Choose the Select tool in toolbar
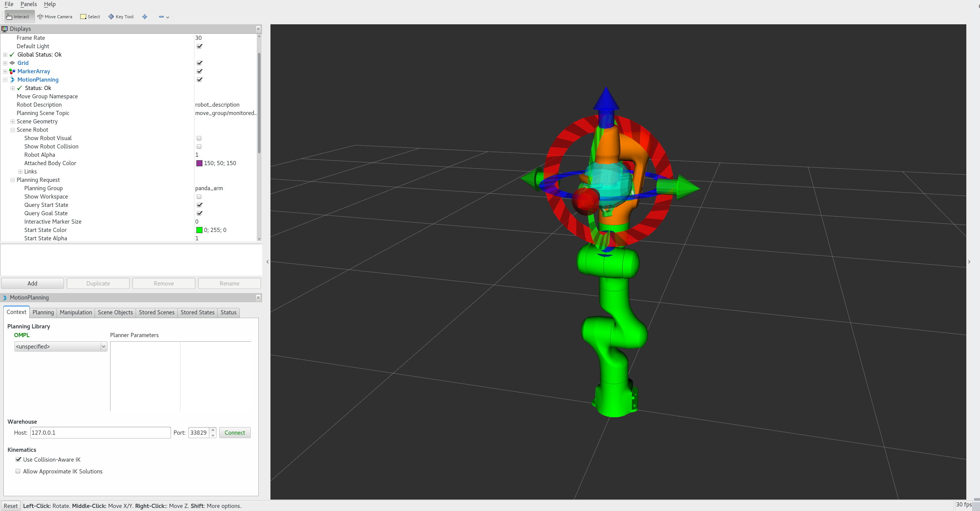The width and height of the screenshot is (980, 511). (x=90, y=17)
